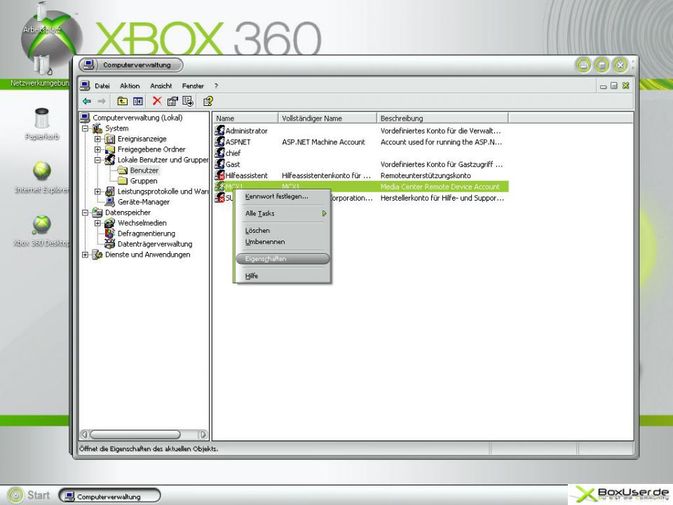Open the Aktion menu
Viewport: 673px width, 505px height.
[130, 86]
